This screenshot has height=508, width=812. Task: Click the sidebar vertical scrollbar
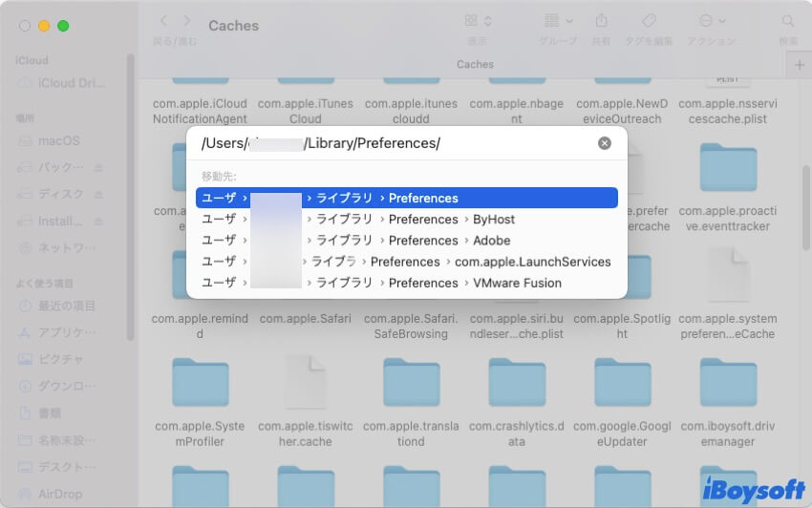(131, 197)
